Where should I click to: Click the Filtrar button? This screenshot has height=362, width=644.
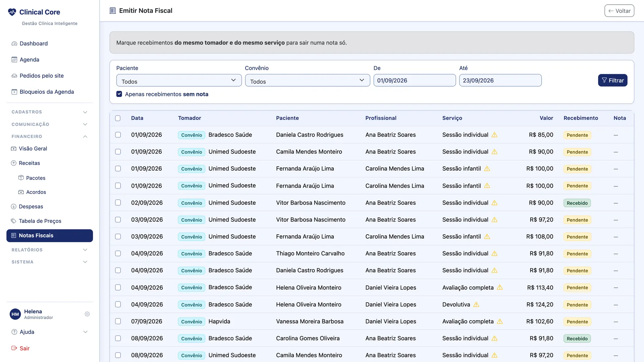tap(613, 80)
